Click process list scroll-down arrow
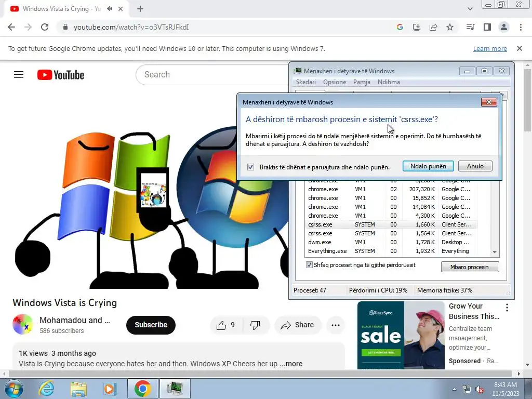This screenshot has height=399, width=532. point(495,252)
